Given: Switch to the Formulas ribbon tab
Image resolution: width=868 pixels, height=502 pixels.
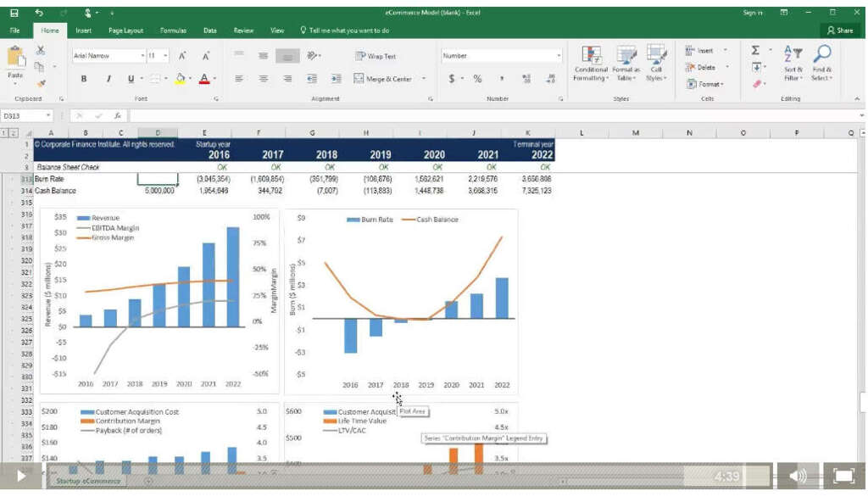Looking at the screenshot, I should 173,31.
